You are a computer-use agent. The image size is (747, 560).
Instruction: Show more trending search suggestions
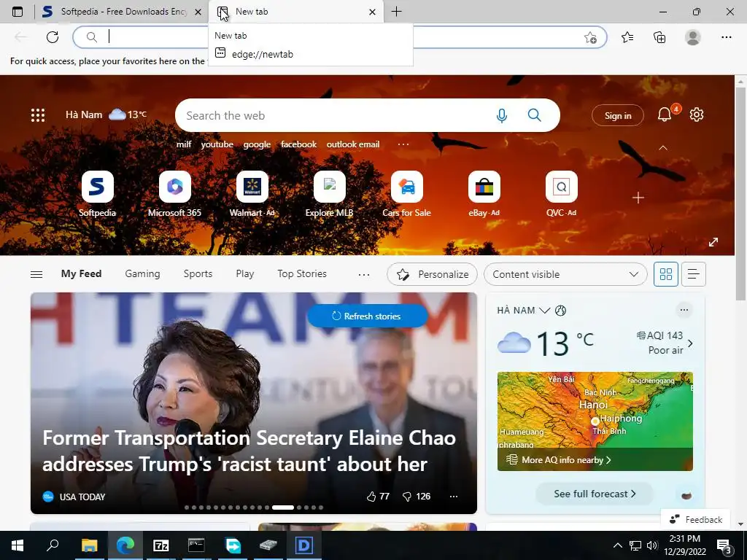coord(403,144)
